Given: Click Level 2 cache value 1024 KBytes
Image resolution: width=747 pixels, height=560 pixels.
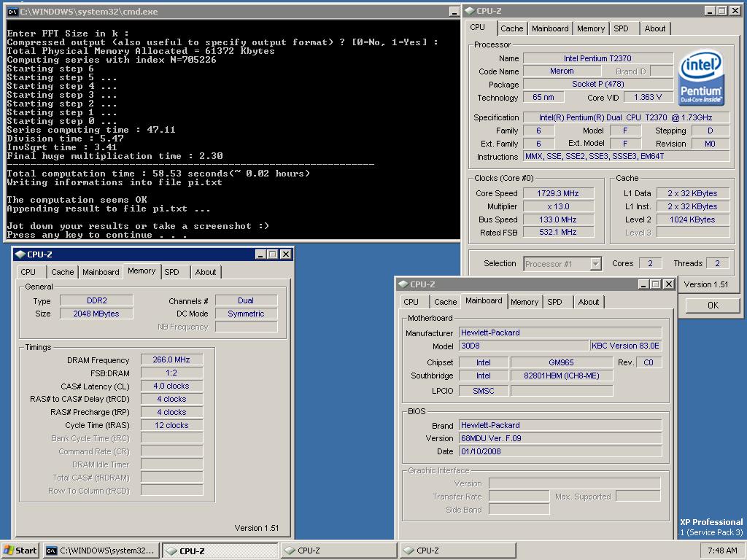Looking at the screenshot, I should tap(692, 219).
